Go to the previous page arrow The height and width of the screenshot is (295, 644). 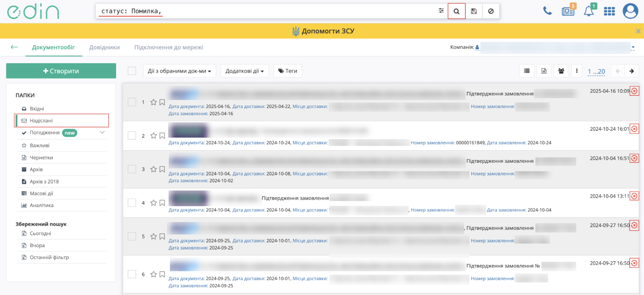tap(618, 71)
